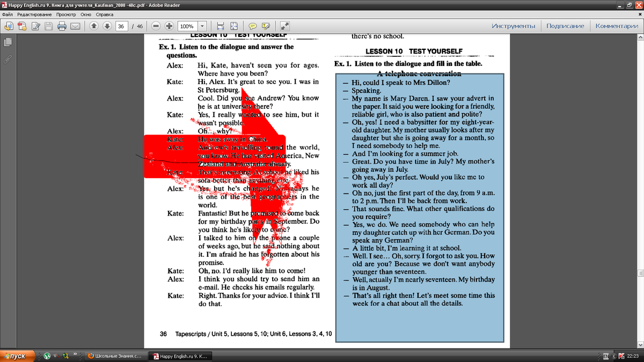Open the page thumbnails side panel
Viewport: 644px width, 362px height.
pyautogui.click(x=8, y=42)
